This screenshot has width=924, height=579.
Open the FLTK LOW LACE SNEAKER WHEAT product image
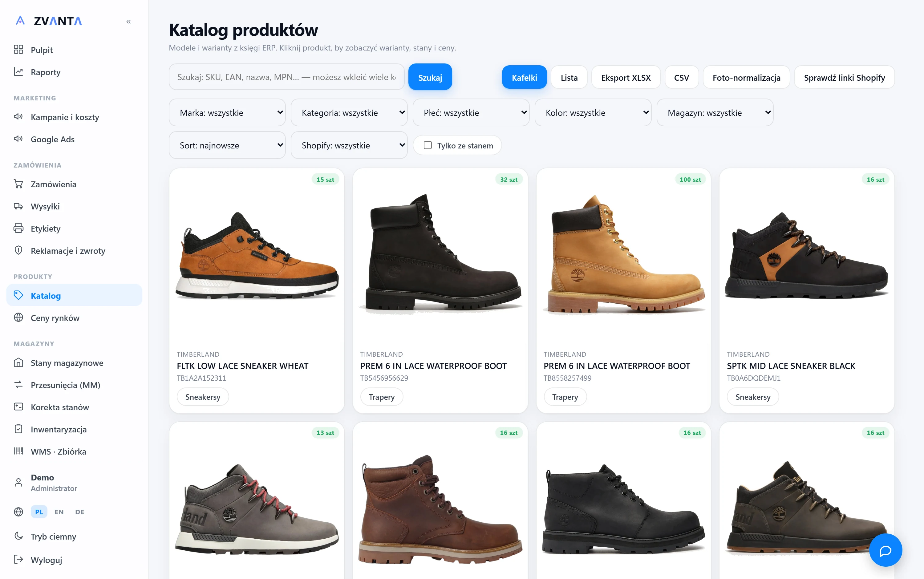pyautogui.click(x=257, y=256)
